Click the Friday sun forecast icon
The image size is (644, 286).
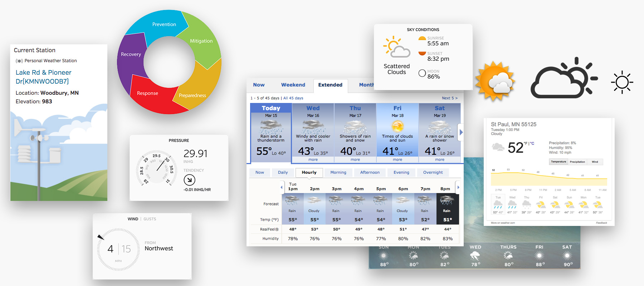397,127
